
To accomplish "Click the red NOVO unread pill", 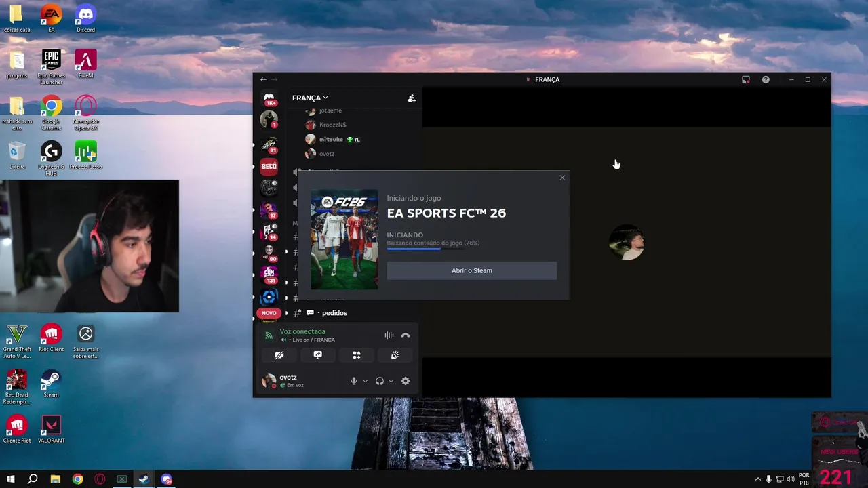I will 269,313.
